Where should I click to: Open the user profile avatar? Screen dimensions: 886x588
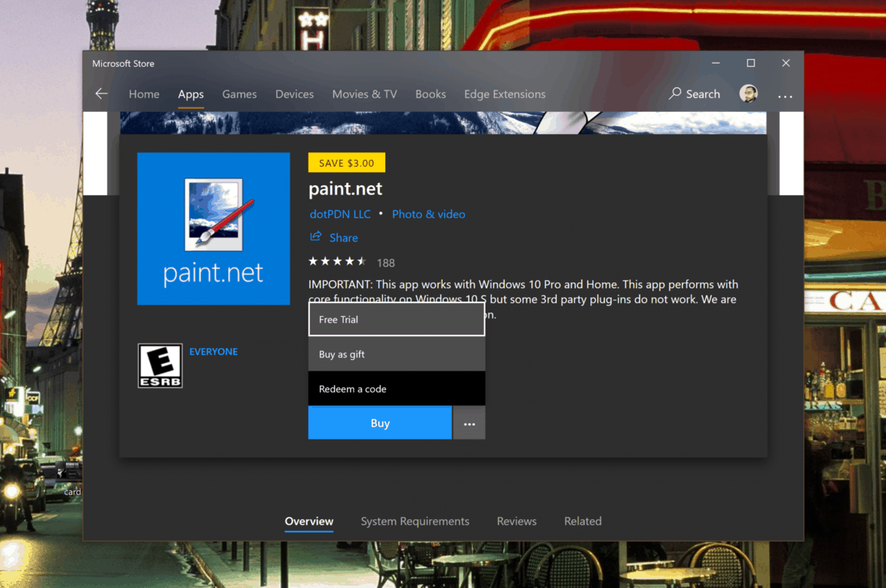coord(748,93)
